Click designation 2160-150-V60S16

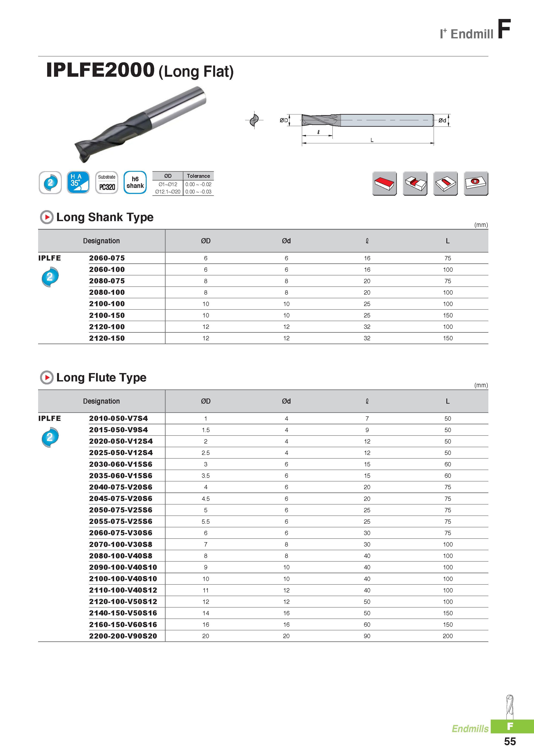[x=123, y=625]
